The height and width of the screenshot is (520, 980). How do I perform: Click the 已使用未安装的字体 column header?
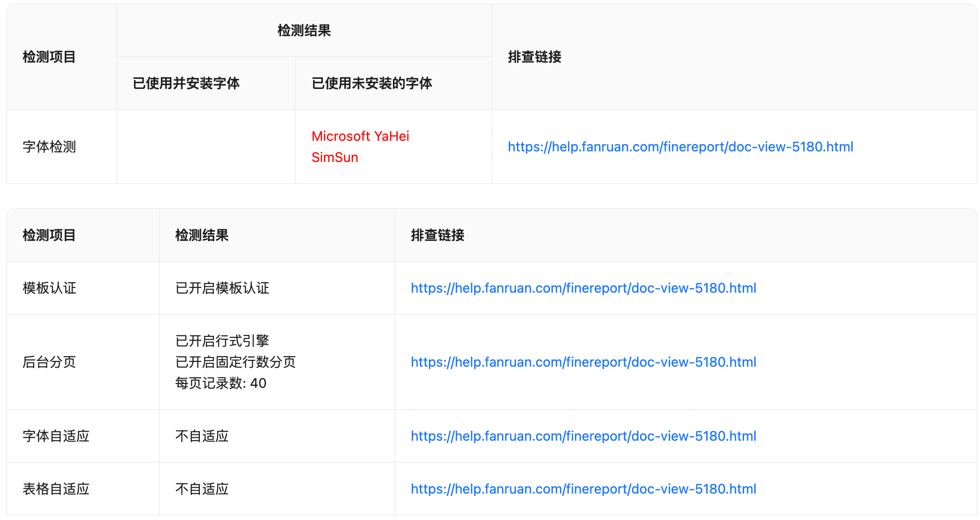coord(372,83)
